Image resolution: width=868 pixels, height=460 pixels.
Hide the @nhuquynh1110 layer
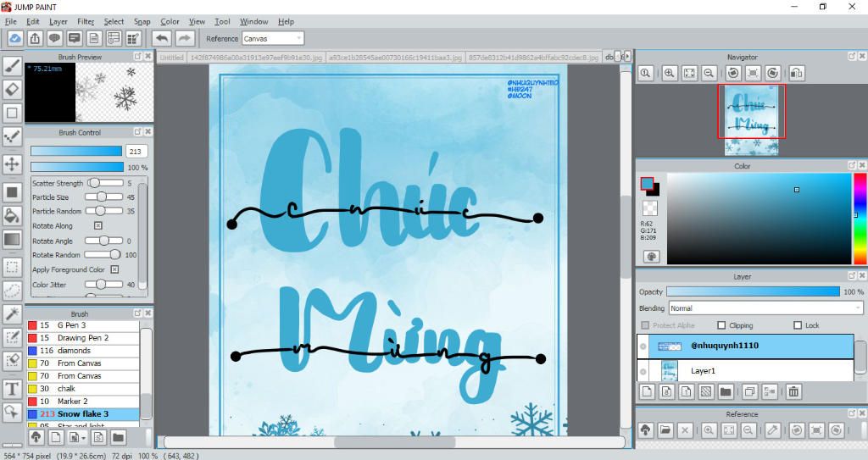[643, 346]
